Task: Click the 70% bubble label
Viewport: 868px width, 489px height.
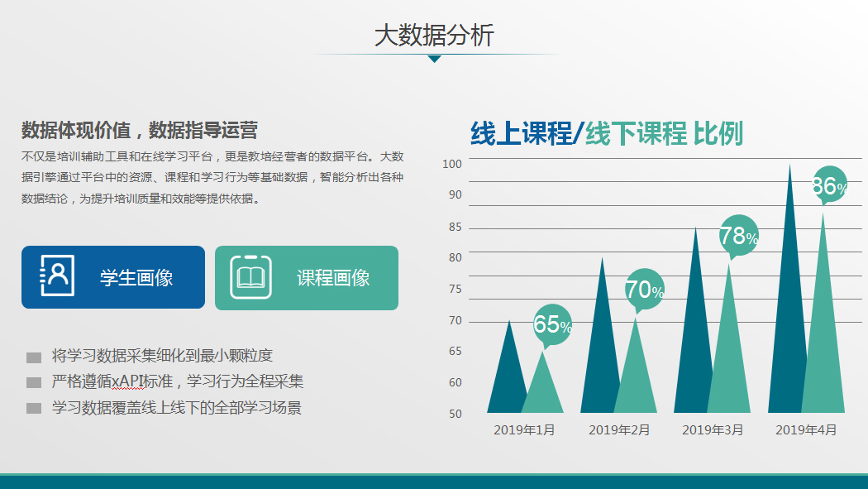Action: click(645, 290)
